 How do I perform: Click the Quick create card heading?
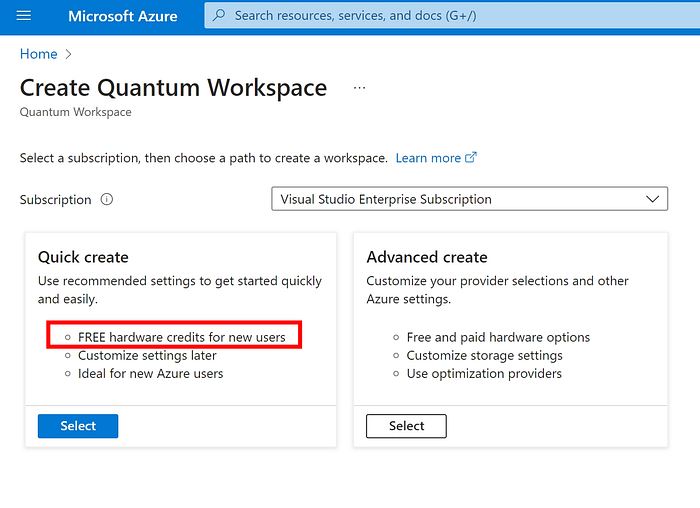83,257
